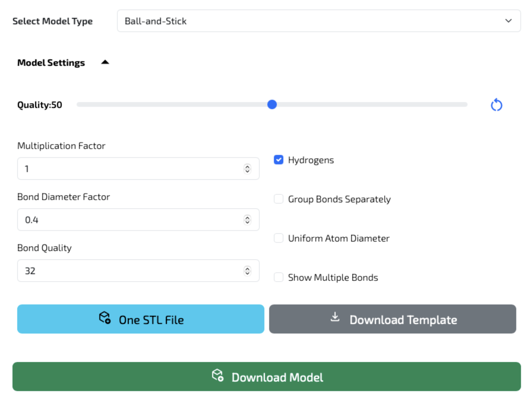Click the Quality:50 label

click(x=40, y=105)
